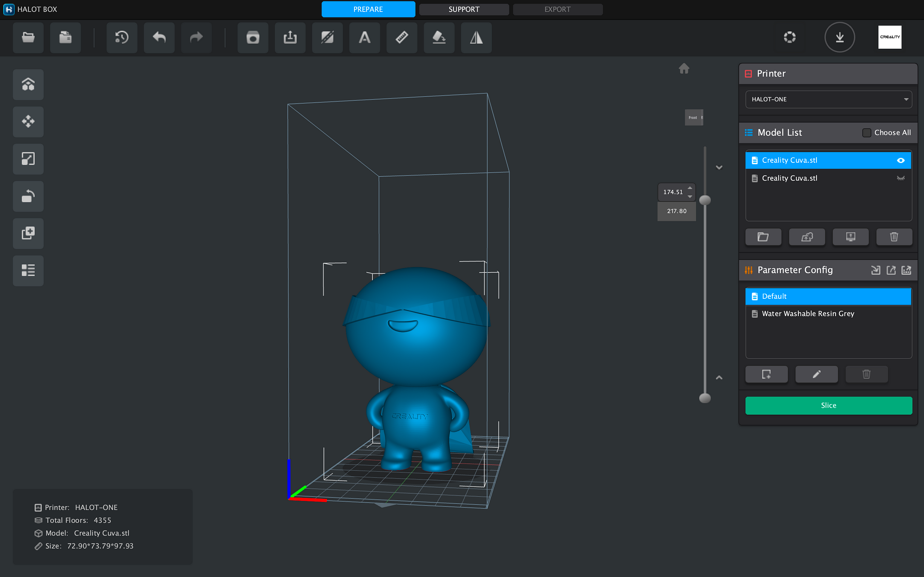Viewport: 924px width, 577px height.
Task: Enable the Choose All checkbox
Action: tap(866, 132)
